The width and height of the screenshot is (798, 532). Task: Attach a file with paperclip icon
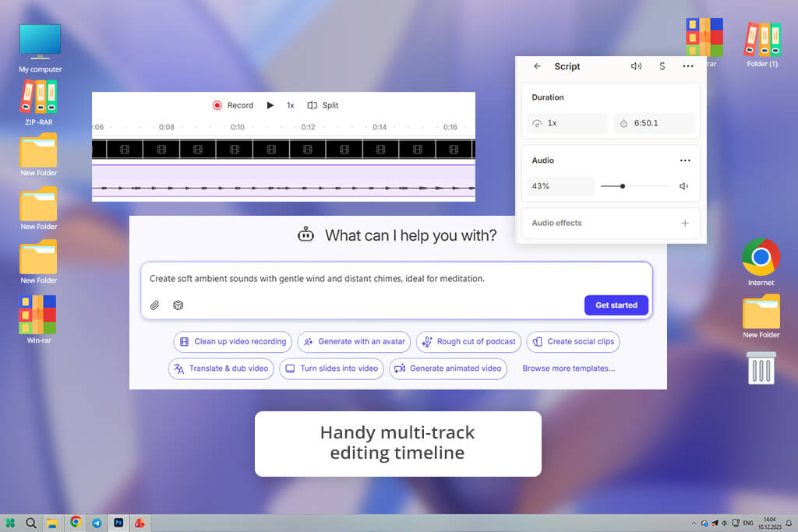(x=155, y=305)
